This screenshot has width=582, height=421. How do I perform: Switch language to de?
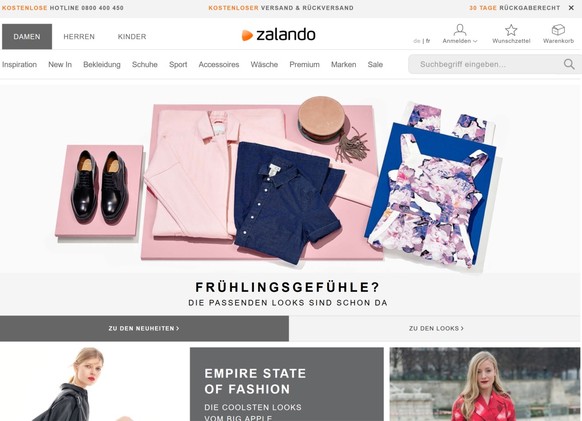coord(416,41)
